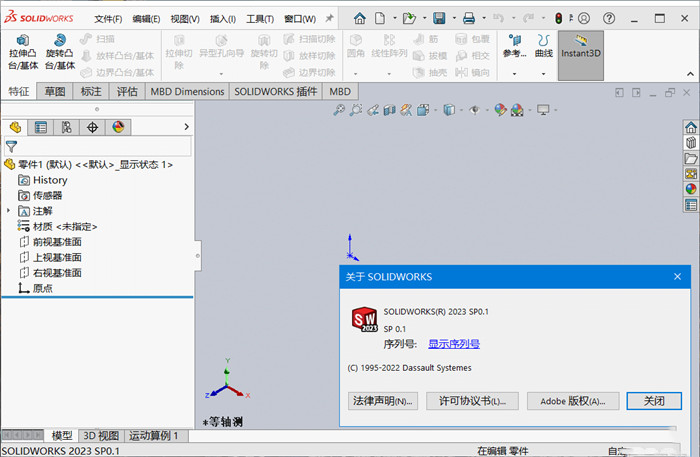
Task: Switch to the SOLIDWORKS 插件 tab
Action: (276, 91)
